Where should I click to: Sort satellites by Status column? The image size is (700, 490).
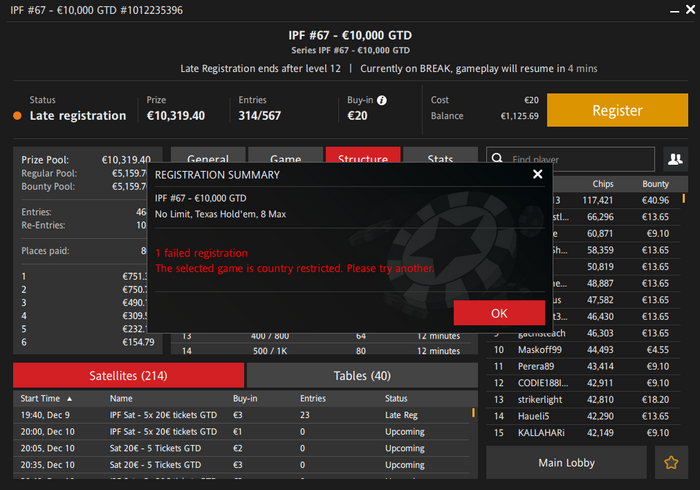pos(396,399)
